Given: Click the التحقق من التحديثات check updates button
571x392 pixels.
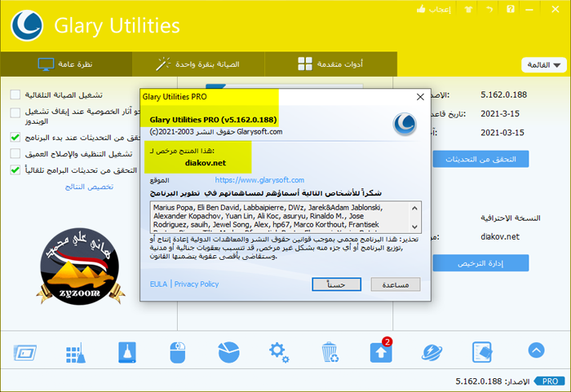Looking at the screenshot, I should [480, 159].
